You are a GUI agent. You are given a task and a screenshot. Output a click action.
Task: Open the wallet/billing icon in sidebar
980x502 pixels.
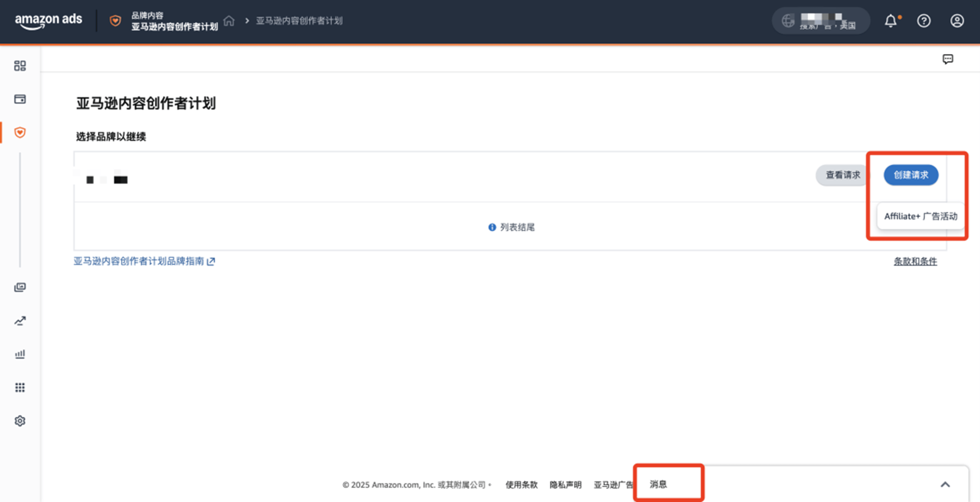(20, 99)
